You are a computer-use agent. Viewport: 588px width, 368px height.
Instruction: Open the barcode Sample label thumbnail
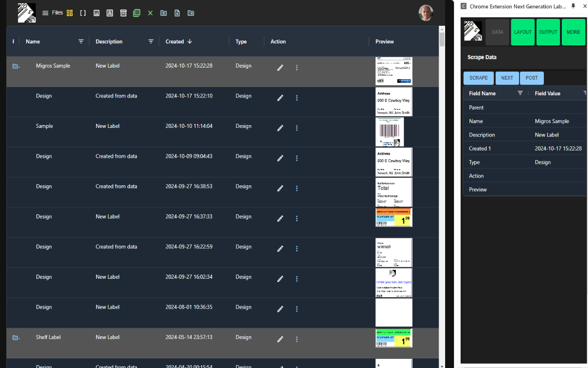click(x=390, y=132)
